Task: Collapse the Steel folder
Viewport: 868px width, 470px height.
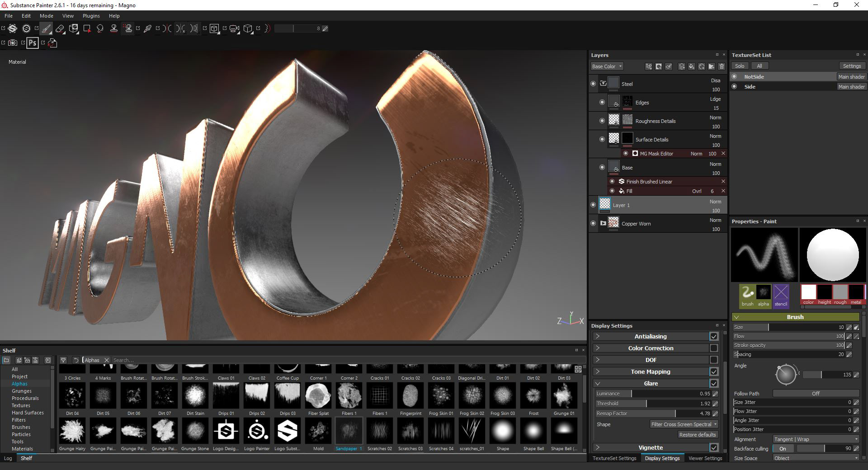Action: pyautogui.click(x=603, y=83)
